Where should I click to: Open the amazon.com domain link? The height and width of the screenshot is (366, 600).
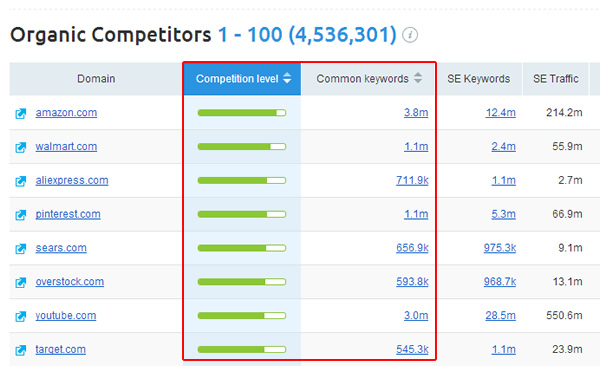tap(66, 113)
